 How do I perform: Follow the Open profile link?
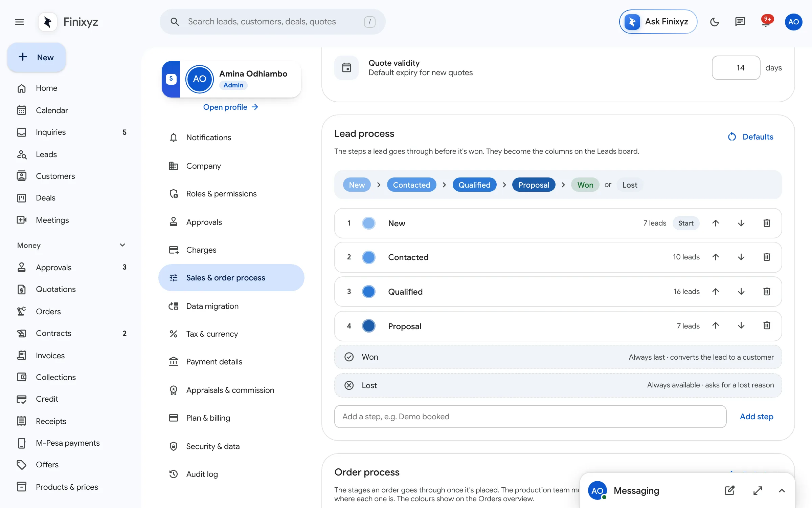click(231, 107)
